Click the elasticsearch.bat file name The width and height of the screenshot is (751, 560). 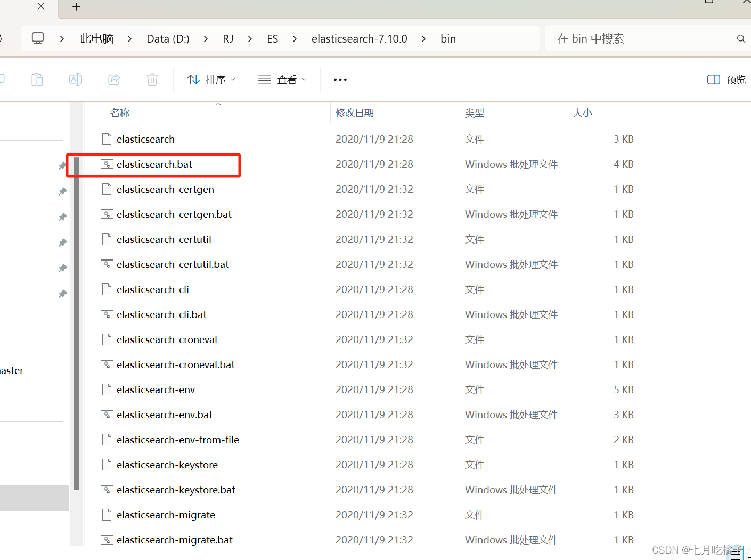click(x=154, y=164)
